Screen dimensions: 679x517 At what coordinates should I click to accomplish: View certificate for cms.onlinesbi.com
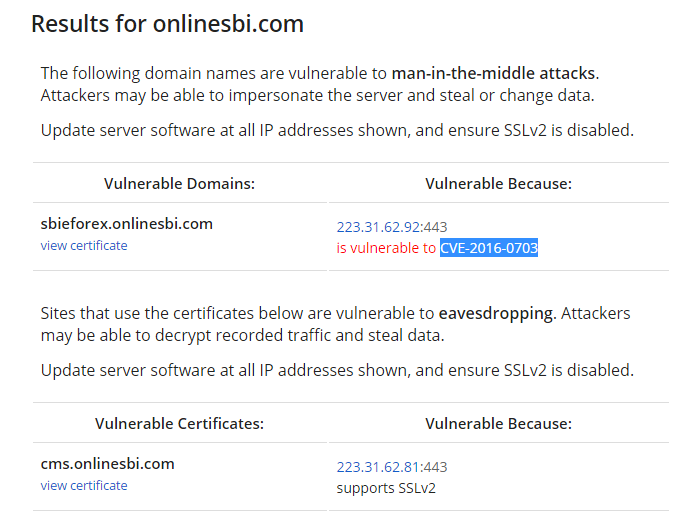coord(84,485)
